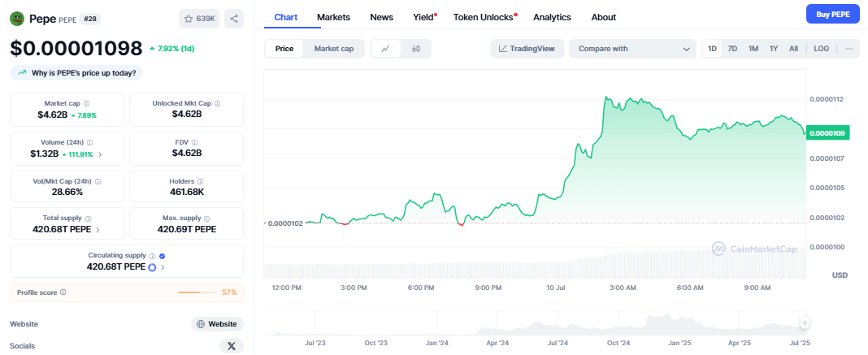Click the Pepe frog coin logo
Screen dimensions: 868x355
pos(17,18)
